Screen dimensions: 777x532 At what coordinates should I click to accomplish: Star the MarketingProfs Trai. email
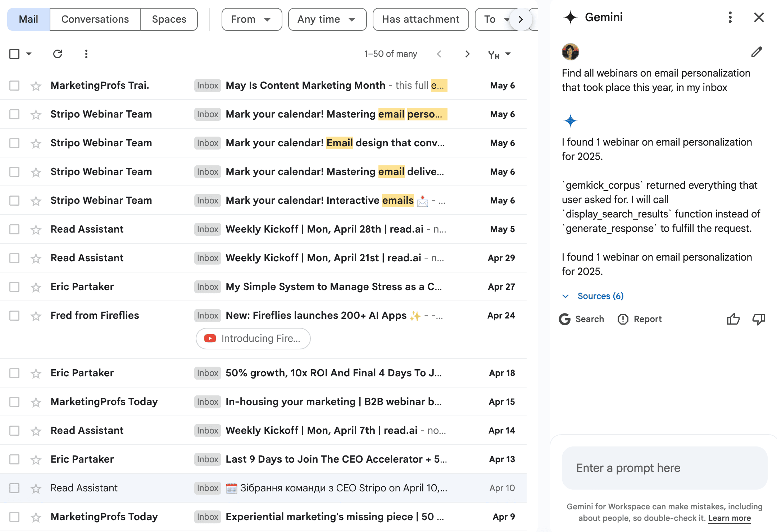point(35,86)
